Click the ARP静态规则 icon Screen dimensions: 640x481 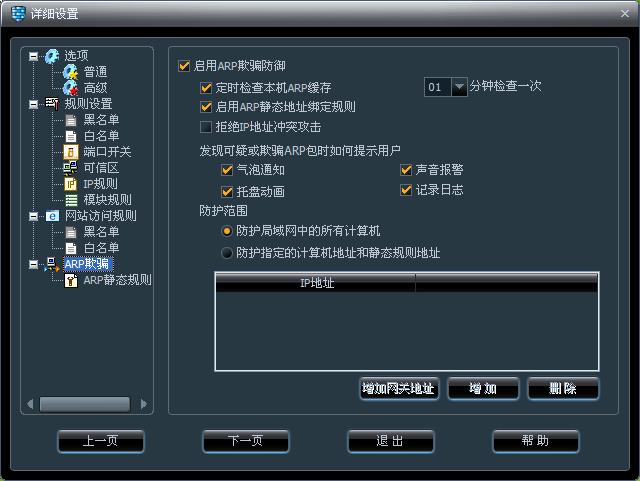71,280
